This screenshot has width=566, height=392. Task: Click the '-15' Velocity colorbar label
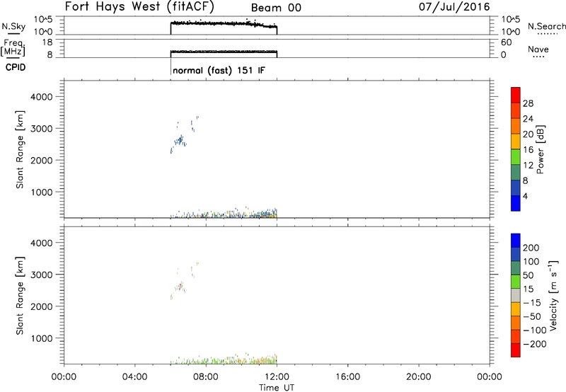(x=532, y=302)
